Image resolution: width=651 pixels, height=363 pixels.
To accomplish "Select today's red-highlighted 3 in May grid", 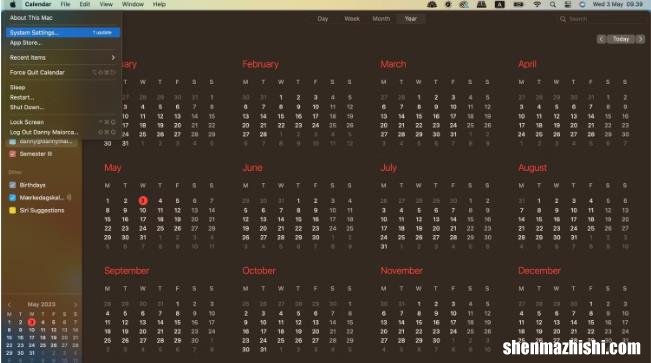I will [x=143, y=201].
